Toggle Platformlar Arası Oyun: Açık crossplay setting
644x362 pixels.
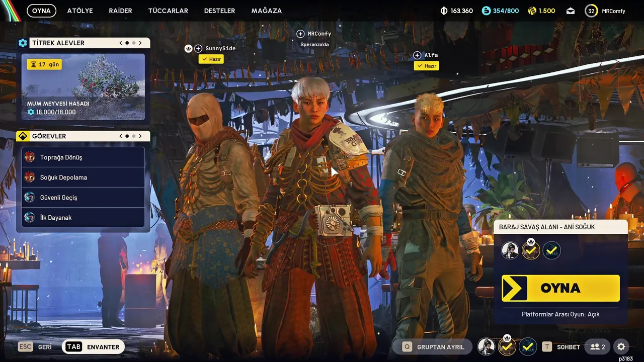(560, 314)
